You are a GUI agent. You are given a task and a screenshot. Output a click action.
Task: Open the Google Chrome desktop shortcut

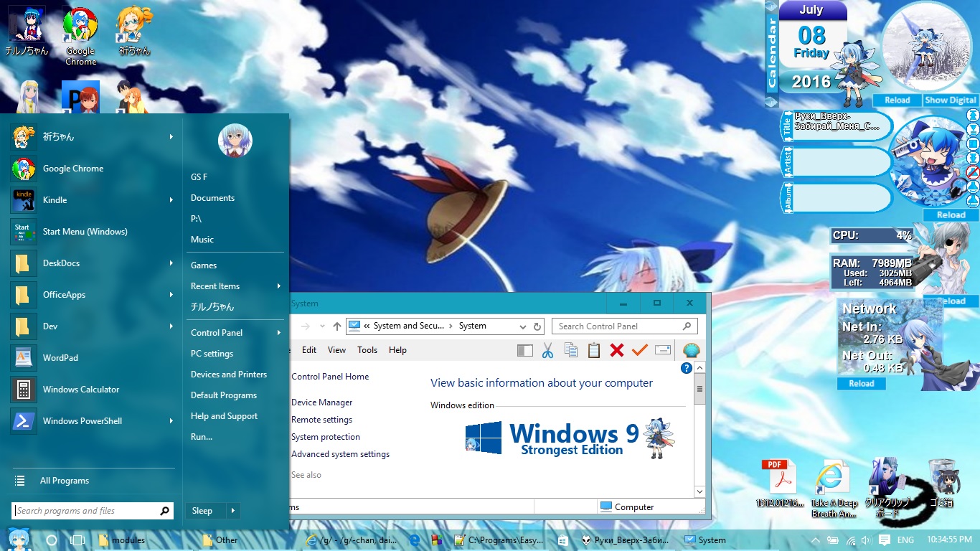click(x=80, y=36)
